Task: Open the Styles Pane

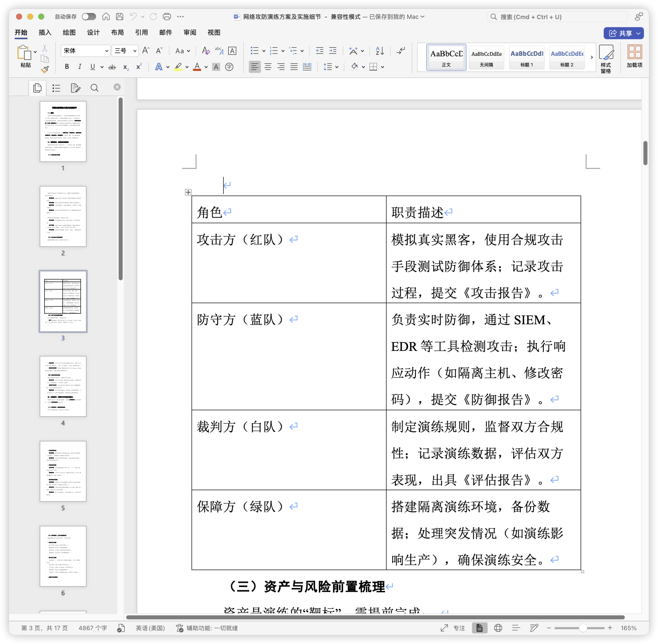Action: [x=606, y=59]
